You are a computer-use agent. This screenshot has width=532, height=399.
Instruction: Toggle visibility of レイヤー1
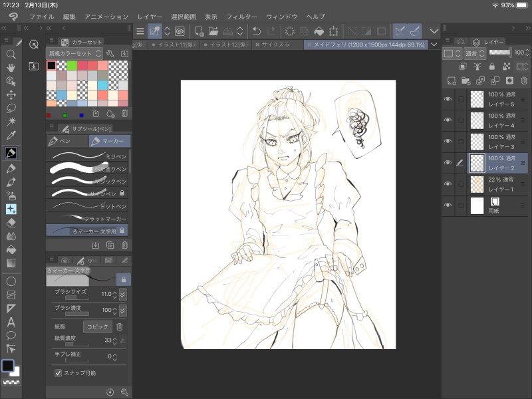(x=448, y=184)
